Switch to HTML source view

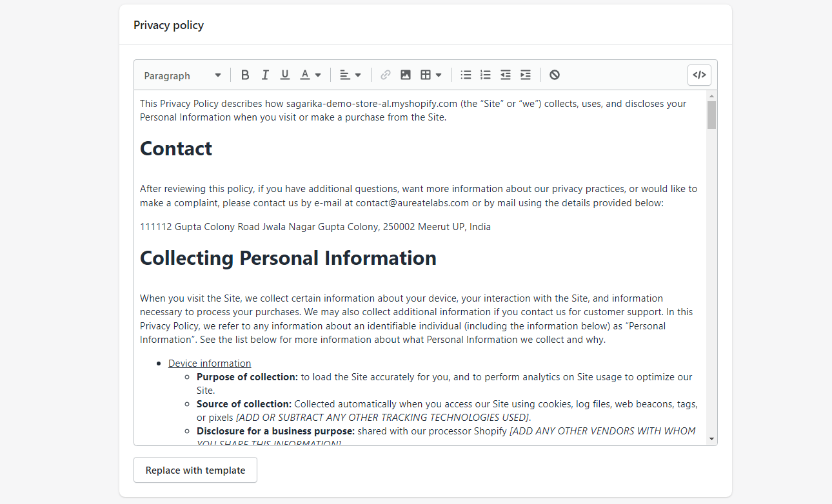[x=699, y=75]
